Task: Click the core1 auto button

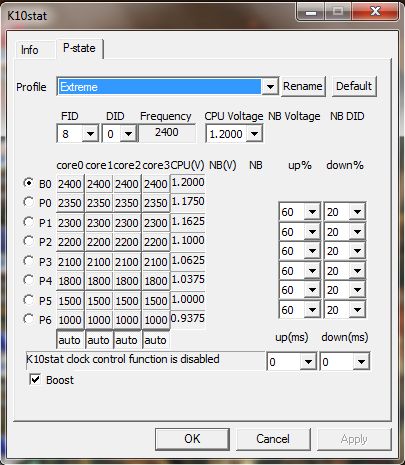Action: [x=99, y=340]
